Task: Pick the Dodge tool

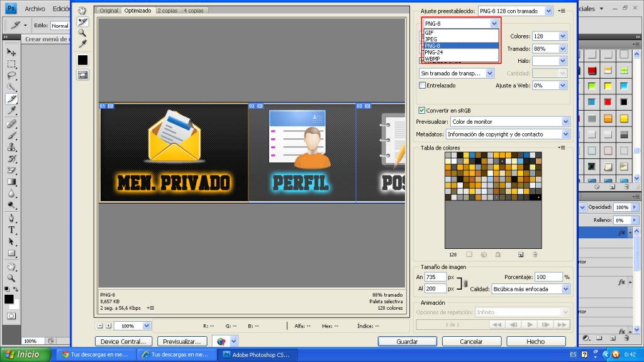Action: (x=11, y=206)
